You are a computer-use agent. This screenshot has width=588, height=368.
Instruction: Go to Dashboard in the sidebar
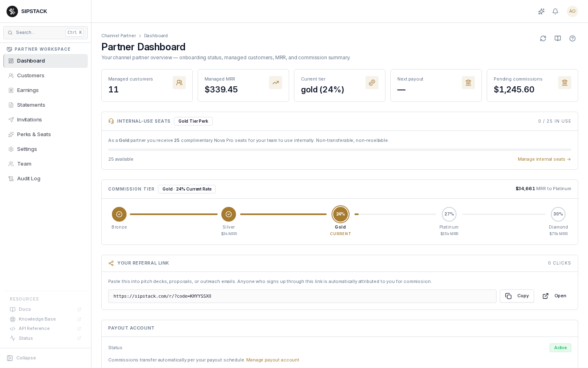point(46,61)
